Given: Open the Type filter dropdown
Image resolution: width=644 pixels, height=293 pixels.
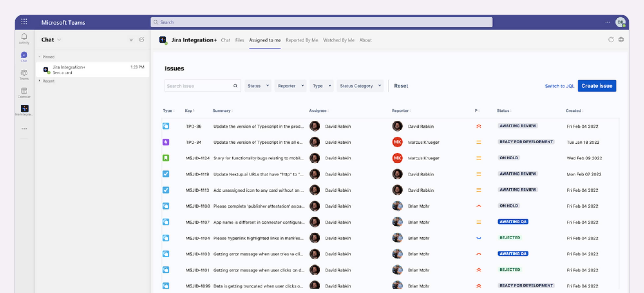Looking at the screenshot, I should coord(322,86).
